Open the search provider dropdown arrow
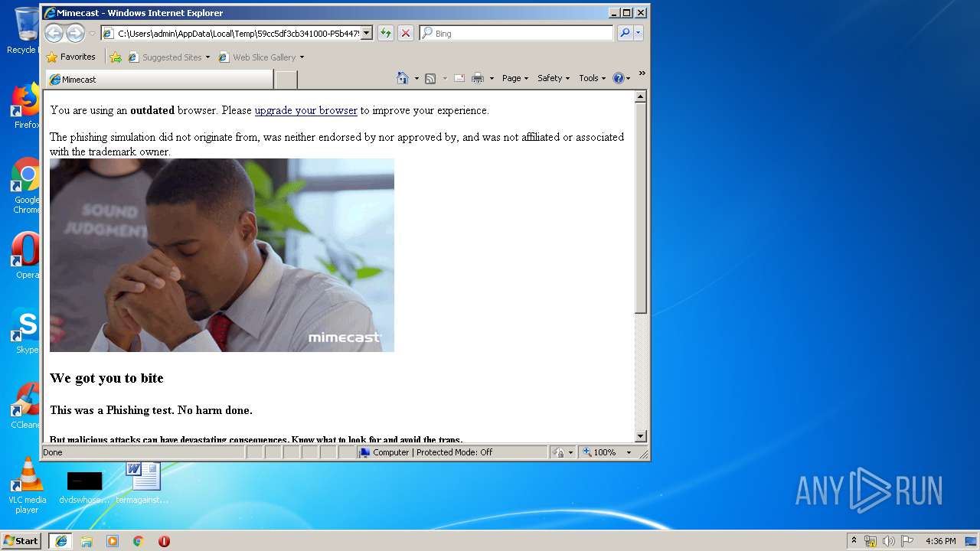Viewport: 980px width, 551px height. coord(639,33)
